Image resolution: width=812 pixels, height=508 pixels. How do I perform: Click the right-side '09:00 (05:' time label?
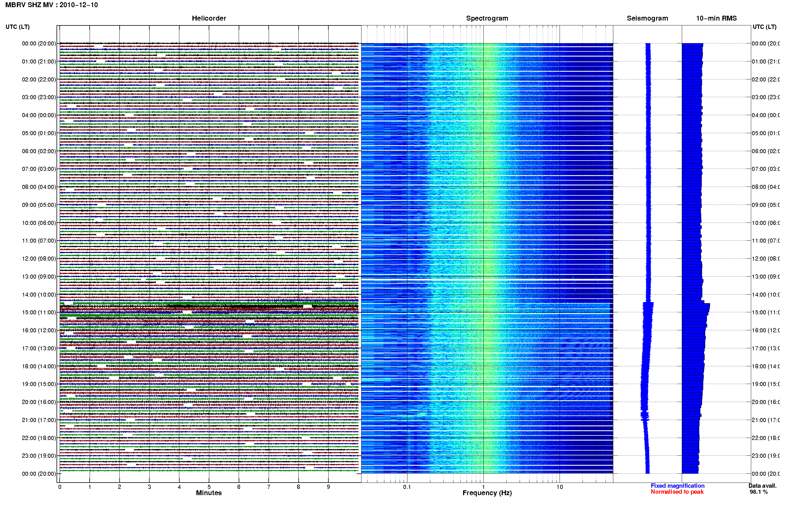pyautogui.click(x=766, y=205)
